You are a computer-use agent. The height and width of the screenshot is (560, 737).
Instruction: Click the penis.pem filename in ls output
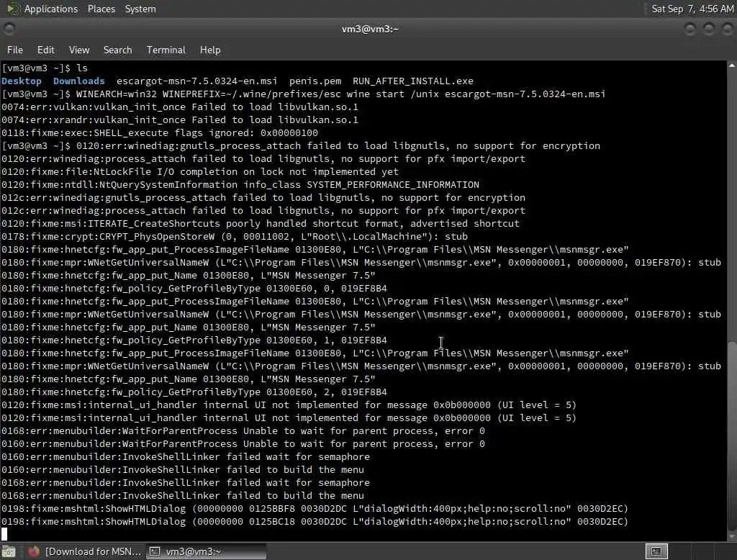[x=315, y=81]
